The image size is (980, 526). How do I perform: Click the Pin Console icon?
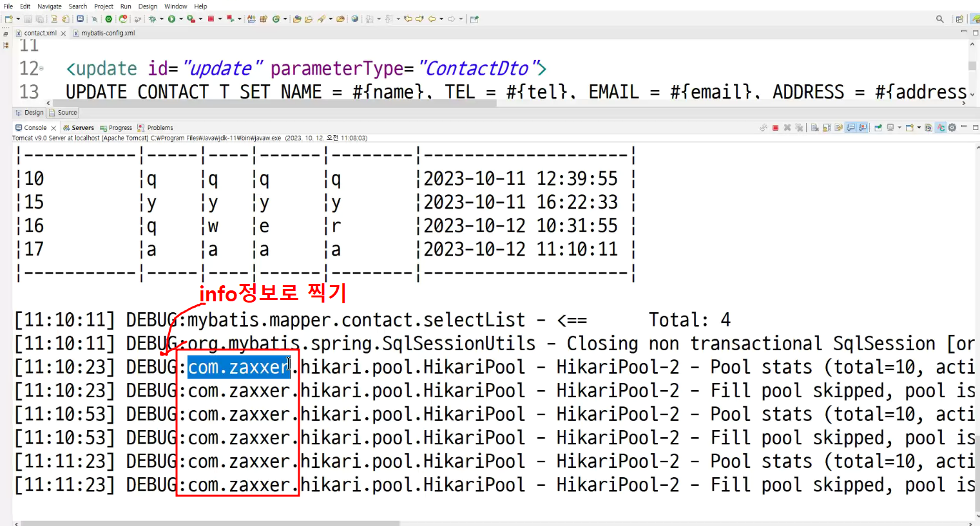point(878,127)
